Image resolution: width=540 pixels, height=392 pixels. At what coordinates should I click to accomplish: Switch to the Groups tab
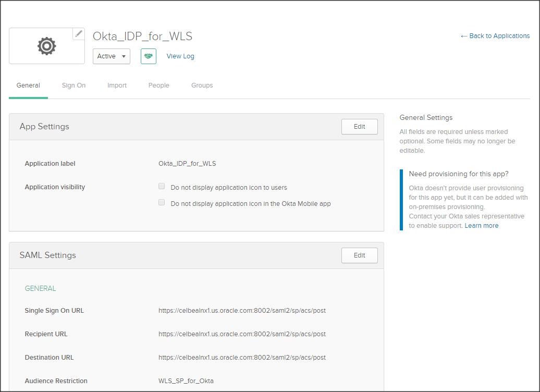202,85
